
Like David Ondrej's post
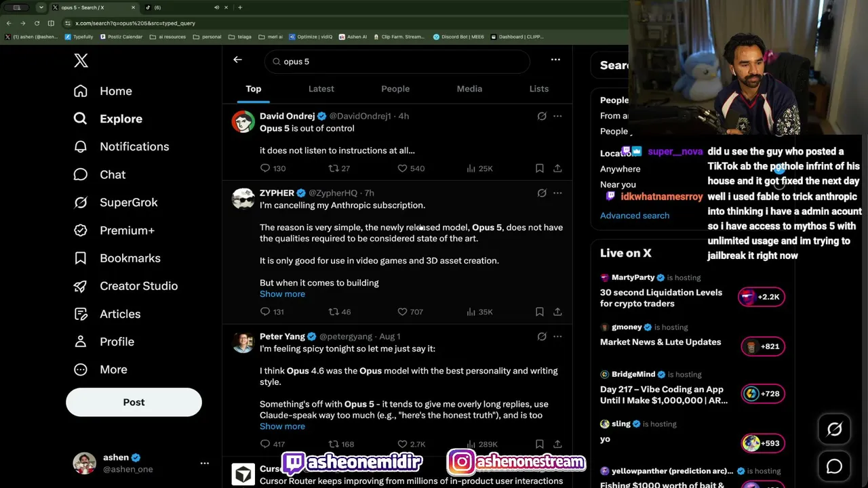[x=411, y=168]
